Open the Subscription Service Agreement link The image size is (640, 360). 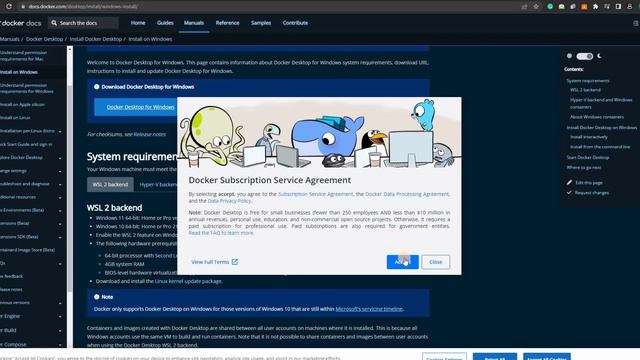(x=316, y=194)
